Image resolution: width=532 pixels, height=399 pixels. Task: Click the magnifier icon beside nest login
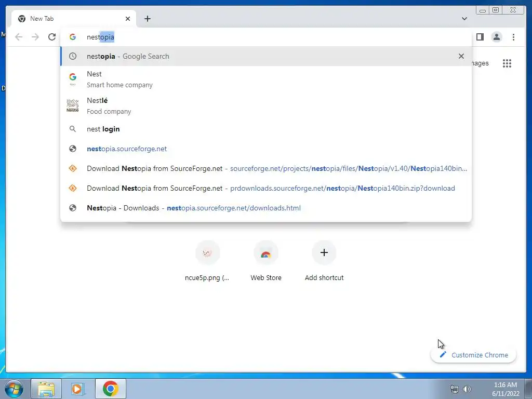[73, 129]
